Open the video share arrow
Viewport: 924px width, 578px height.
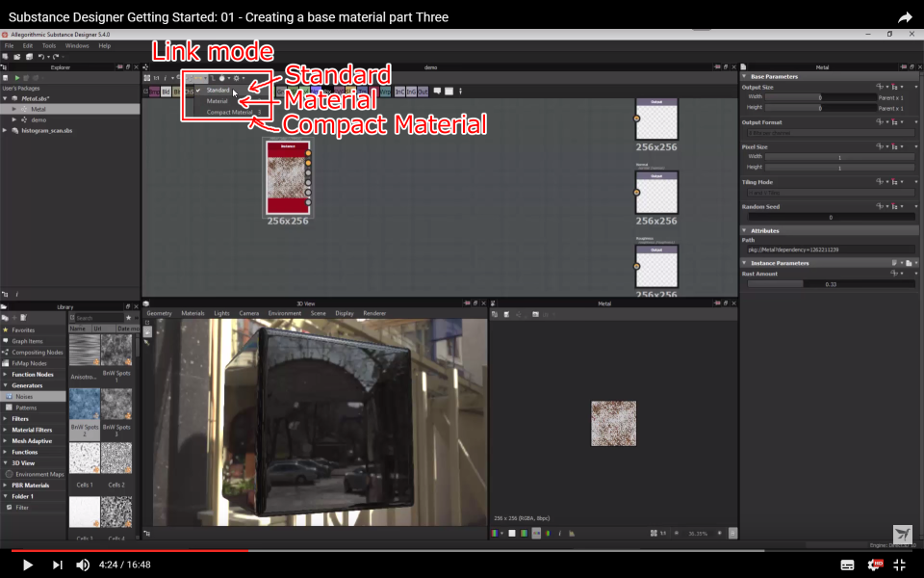(905, 17)
